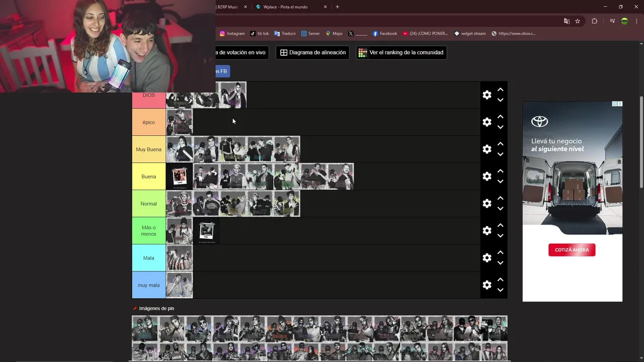Screen dimensions: 644x362
Task: Close the Wplace browser tab
Action: 325,7
